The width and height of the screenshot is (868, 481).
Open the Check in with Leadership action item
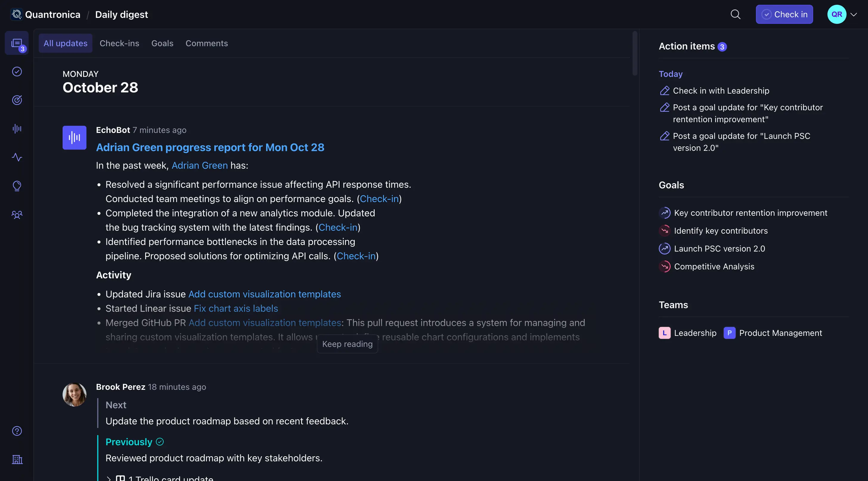pos(721,91)
